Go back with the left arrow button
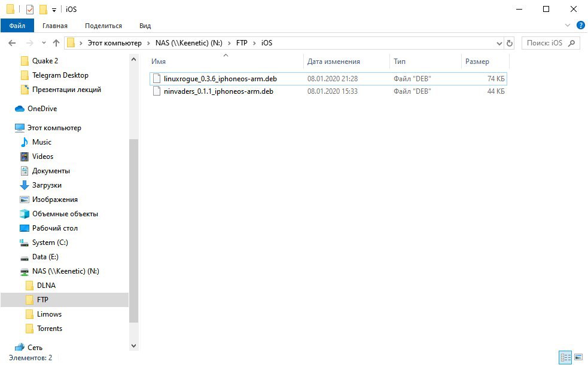Screen dimensions: 588x365 tap(12, 43)
